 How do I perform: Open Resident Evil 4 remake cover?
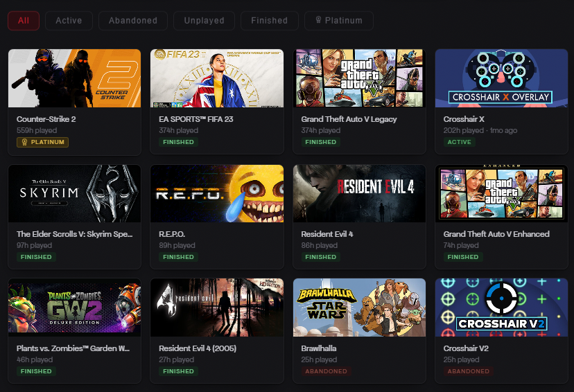pyautogui.click(x=359, y=193)
